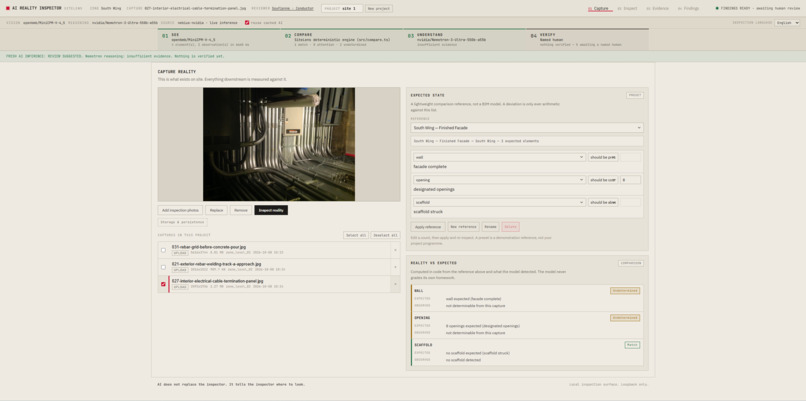The image size is (806, 401).
Task: Select the 01 SEE pipeline step
Action: [219, 40]
